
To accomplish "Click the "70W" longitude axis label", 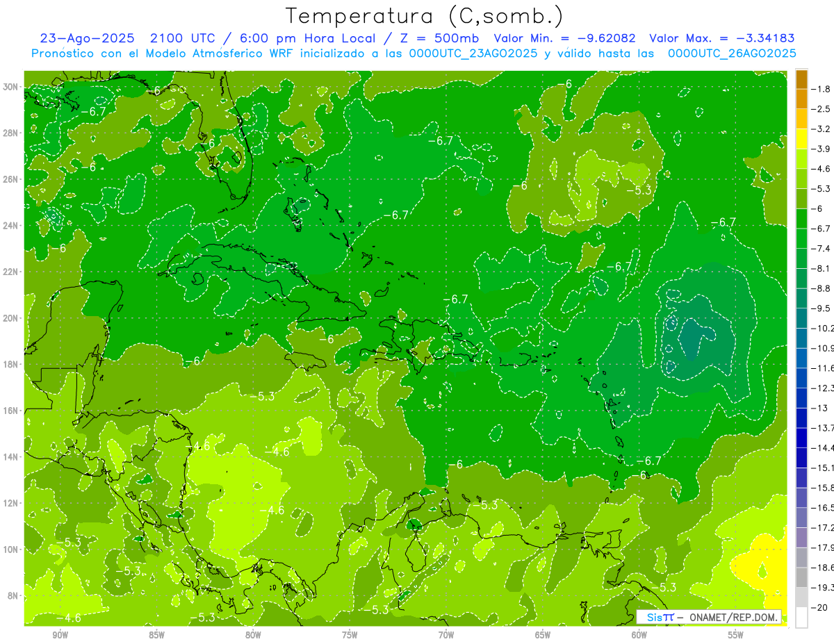I will tap(446, 636).
